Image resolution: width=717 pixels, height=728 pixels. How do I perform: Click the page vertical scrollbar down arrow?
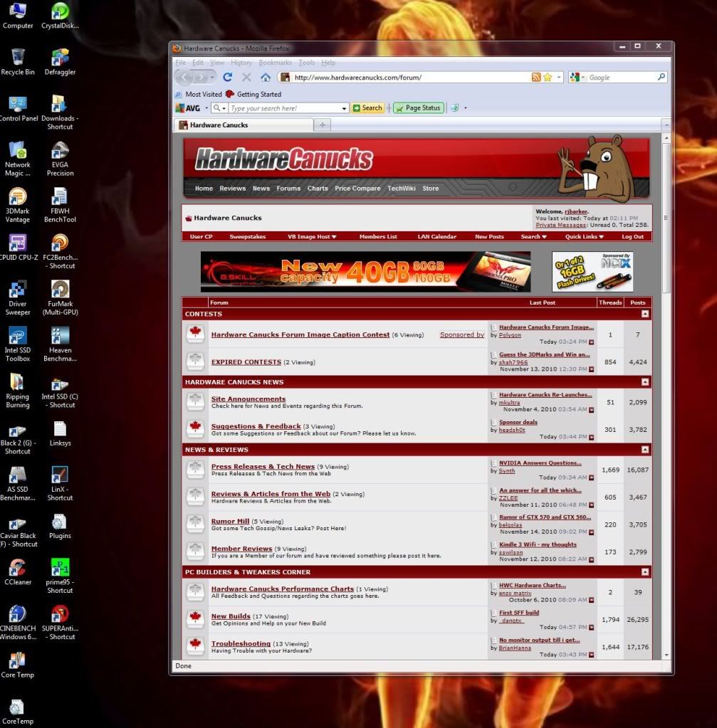click(667, 655)
